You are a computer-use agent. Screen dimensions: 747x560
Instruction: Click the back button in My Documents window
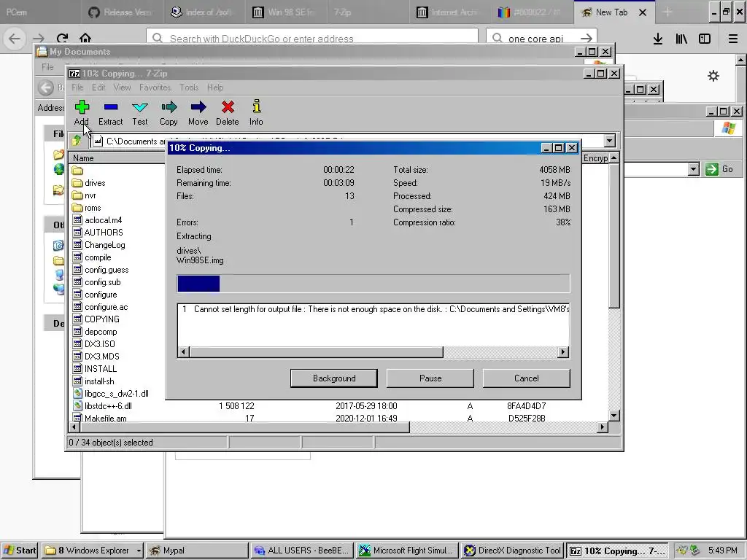pyautogui.click(x=46, y=87)
